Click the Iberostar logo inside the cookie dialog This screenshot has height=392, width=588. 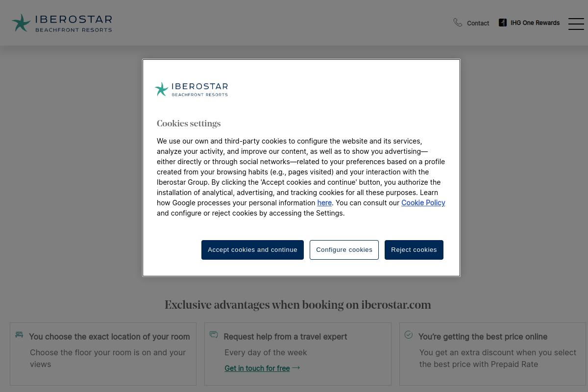click(x=191, y=89)
